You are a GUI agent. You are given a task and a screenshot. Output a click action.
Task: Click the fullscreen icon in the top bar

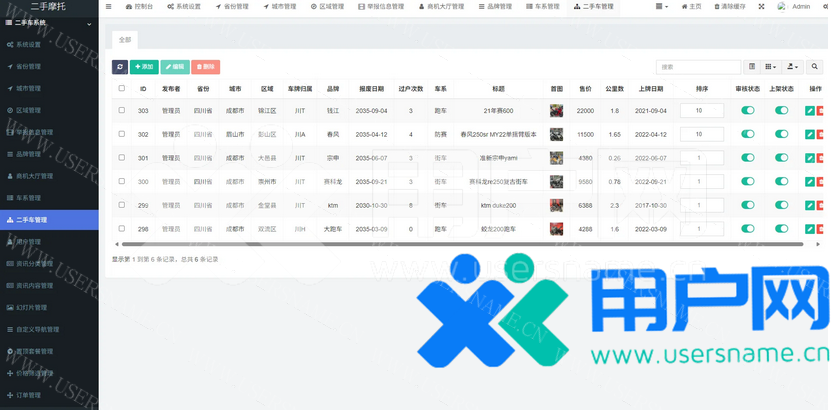pyautogui.click(x=761, y=6)
